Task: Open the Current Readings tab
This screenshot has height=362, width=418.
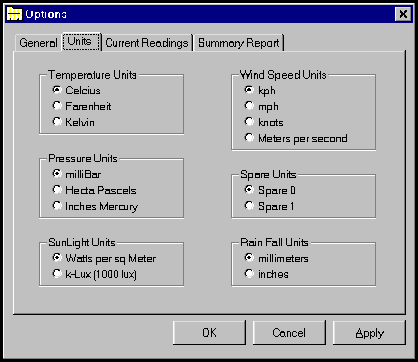Action: [147, 43]
